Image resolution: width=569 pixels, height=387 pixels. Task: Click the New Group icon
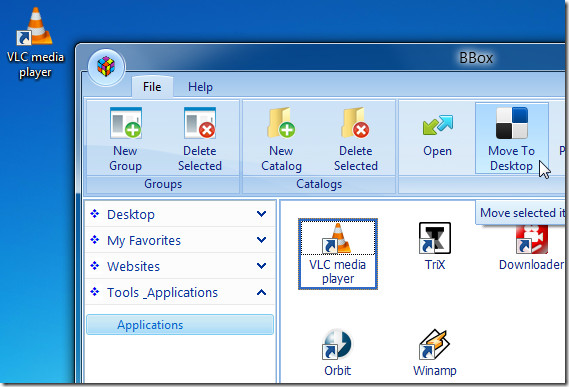(126, 123)
